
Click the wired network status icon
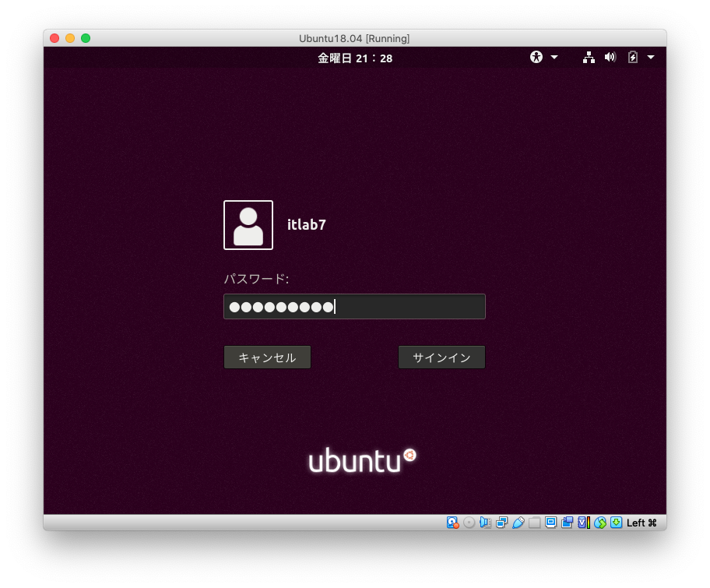589,57
